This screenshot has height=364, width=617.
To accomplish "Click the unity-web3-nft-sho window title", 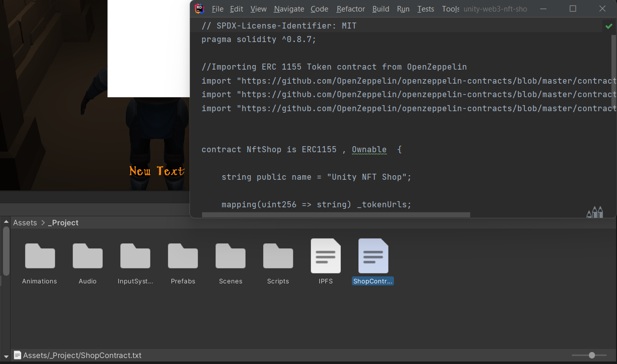I will 495,9.
